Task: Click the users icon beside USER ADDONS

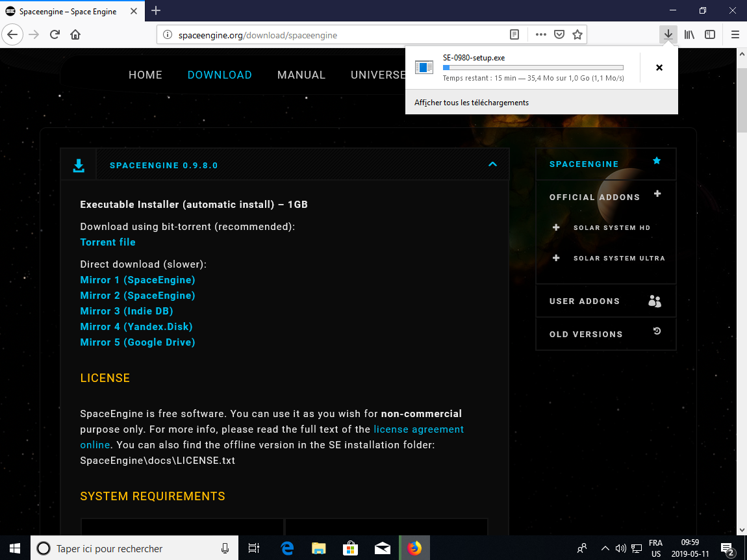Action: pyautogui.click(x=655, y=301)
